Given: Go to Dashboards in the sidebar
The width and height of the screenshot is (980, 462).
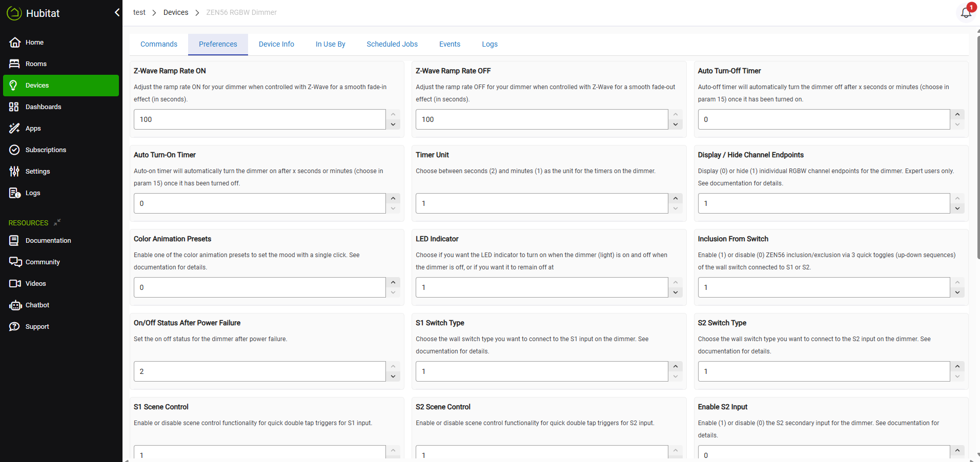Looking at the screenshot, I should [x=43, y=107].
